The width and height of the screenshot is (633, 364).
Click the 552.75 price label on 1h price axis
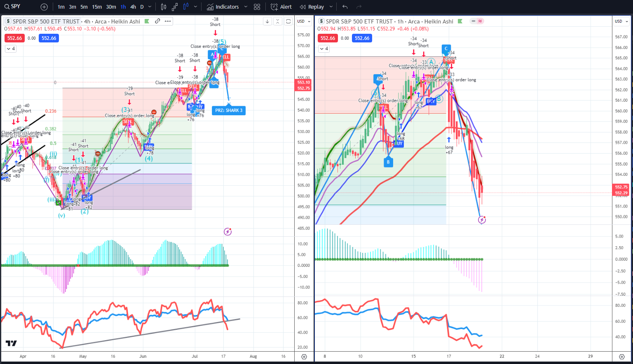click(x=621, y=187)
